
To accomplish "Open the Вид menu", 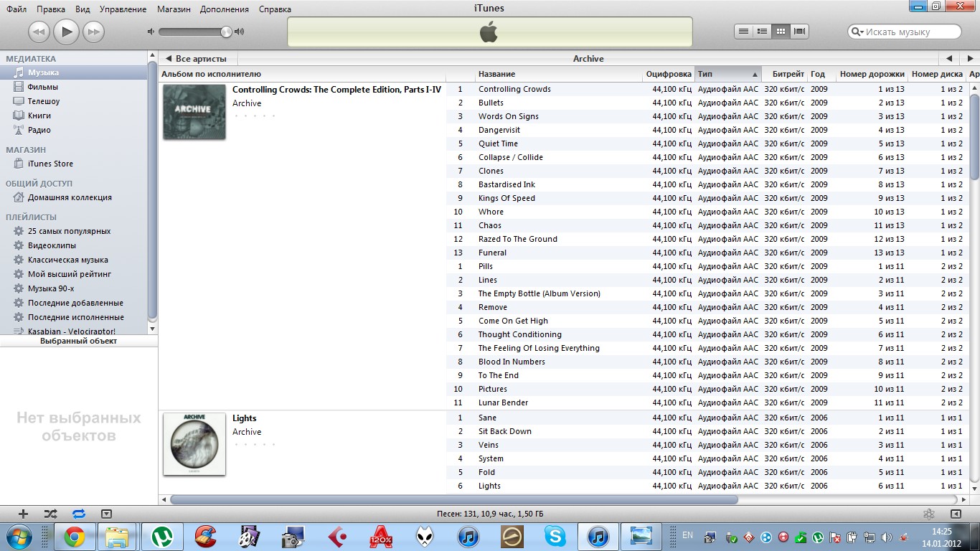I will tap(83, 9).
